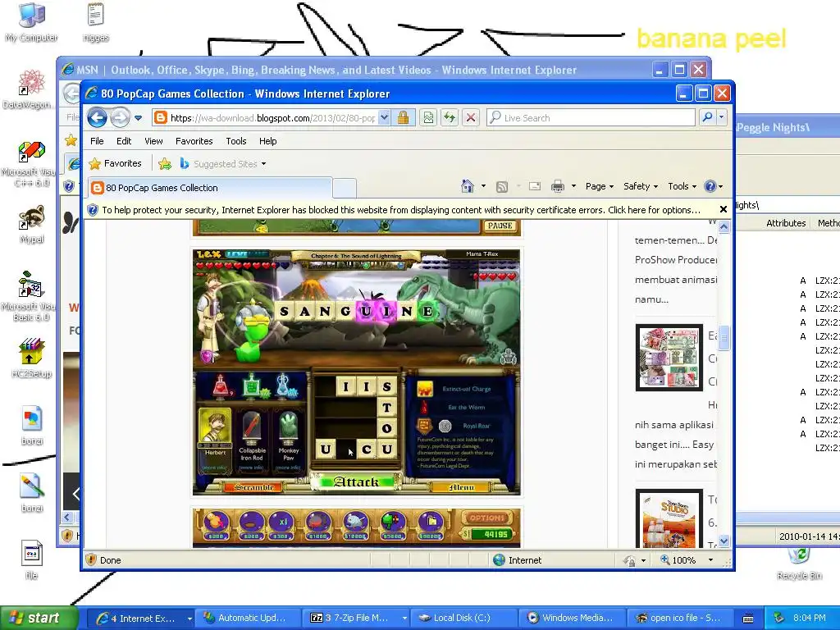Open the Edit menu
This screenshot has width=840, height=630.
[124, 141]
